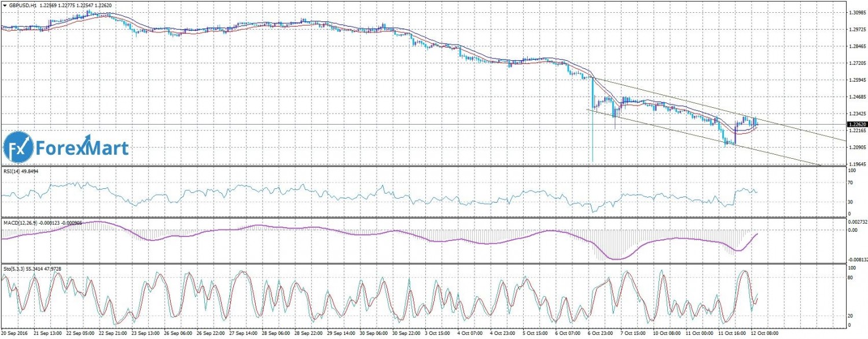Click the 1.25945 price axis label

[x=855, y=80]
